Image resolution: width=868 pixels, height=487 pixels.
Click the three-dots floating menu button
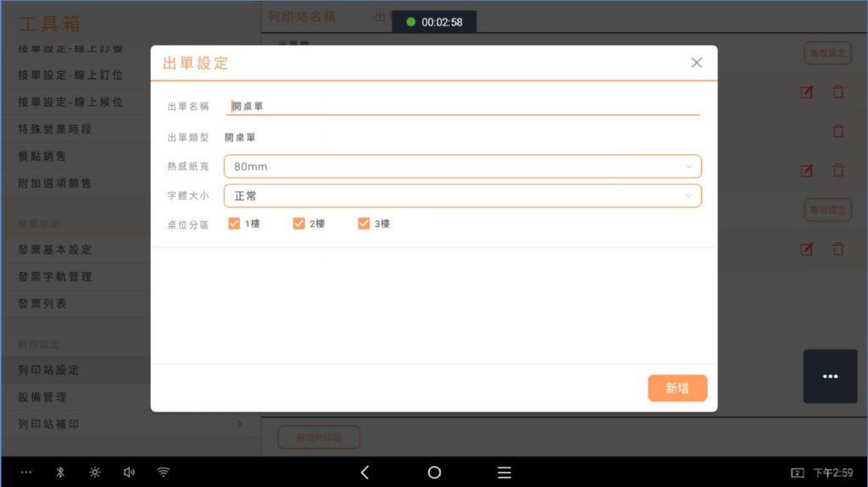[x=830, y=376]
